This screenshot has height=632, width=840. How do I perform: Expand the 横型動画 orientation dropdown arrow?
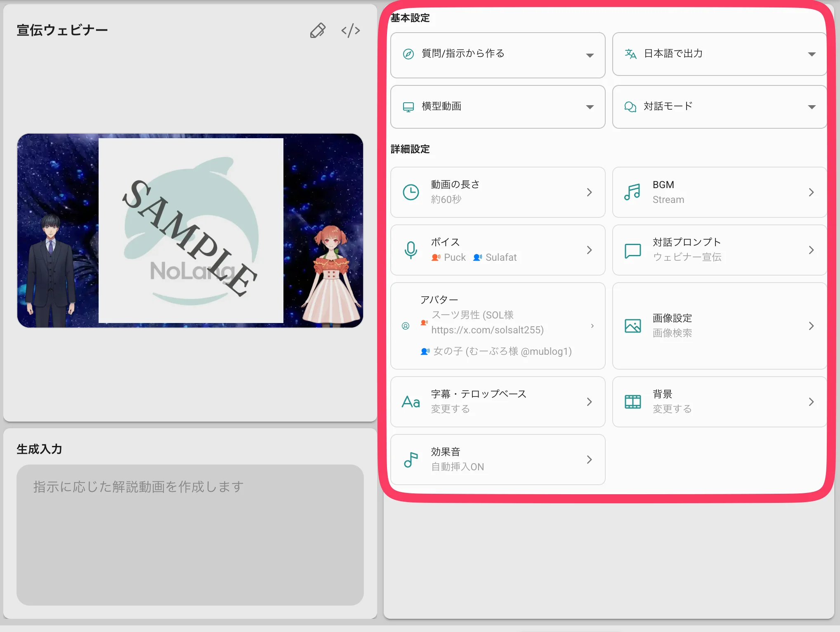tap(590, 107)
